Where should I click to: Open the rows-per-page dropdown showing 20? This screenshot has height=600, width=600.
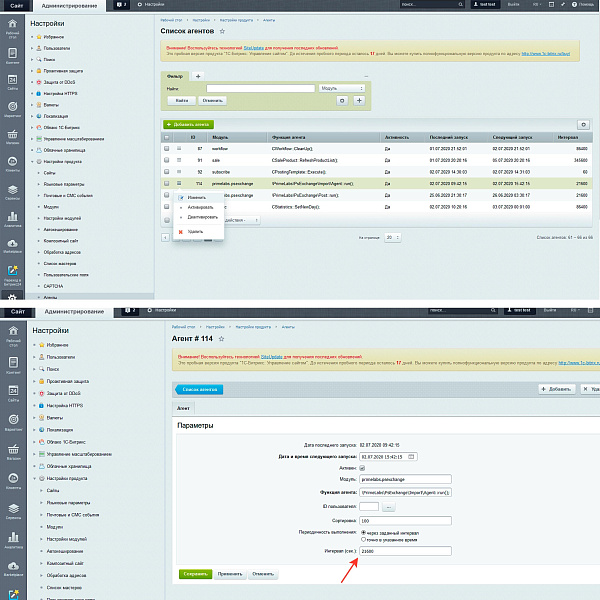[x=393, y=237]
